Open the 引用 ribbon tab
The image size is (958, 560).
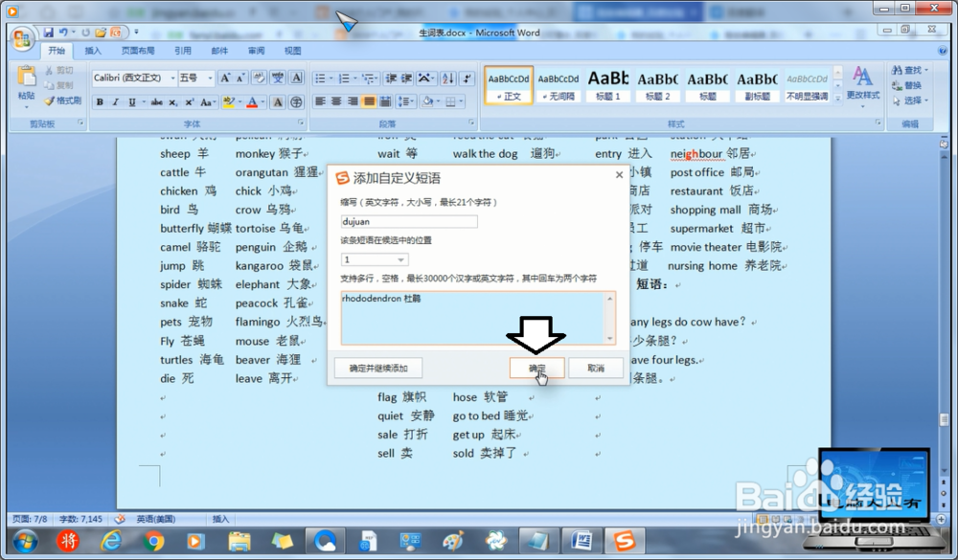click(183, 51)
